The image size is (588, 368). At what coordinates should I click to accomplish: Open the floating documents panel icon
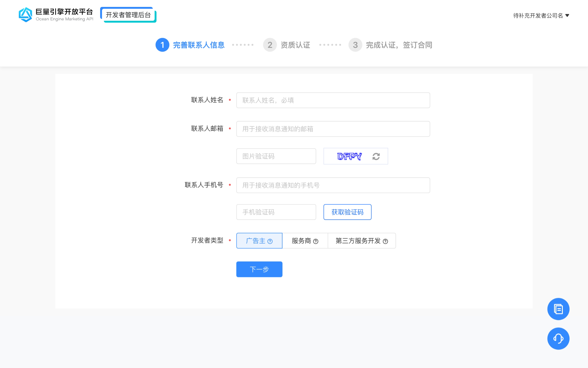[558, 309]
